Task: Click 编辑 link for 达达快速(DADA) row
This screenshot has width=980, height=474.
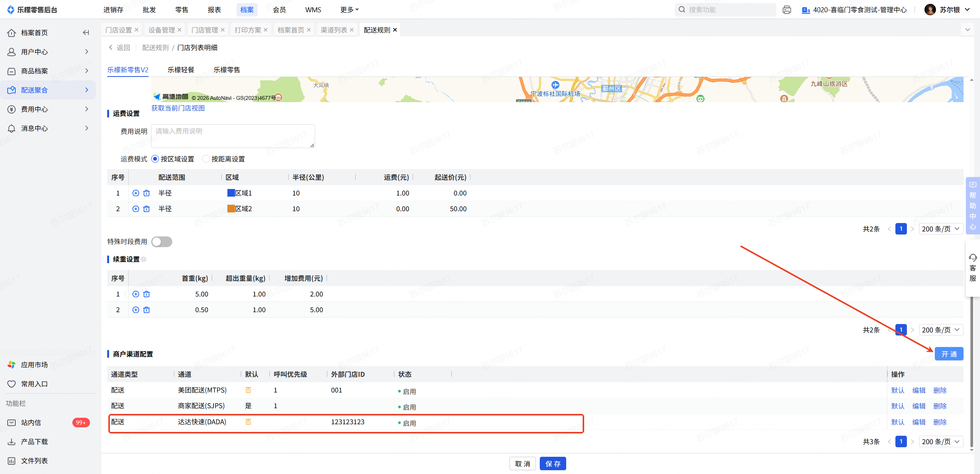Action: (x=919, y=422)
